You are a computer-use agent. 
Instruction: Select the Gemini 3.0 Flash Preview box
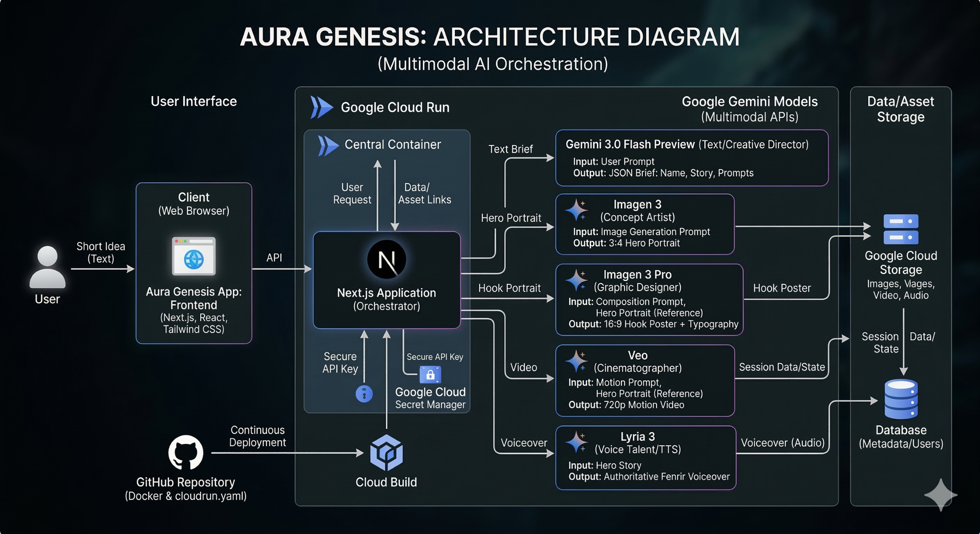[691, 158]
